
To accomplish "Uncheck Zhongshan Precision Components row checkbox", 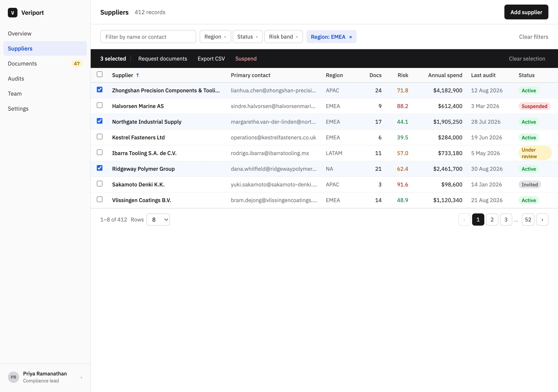I will tap(100, 90).
